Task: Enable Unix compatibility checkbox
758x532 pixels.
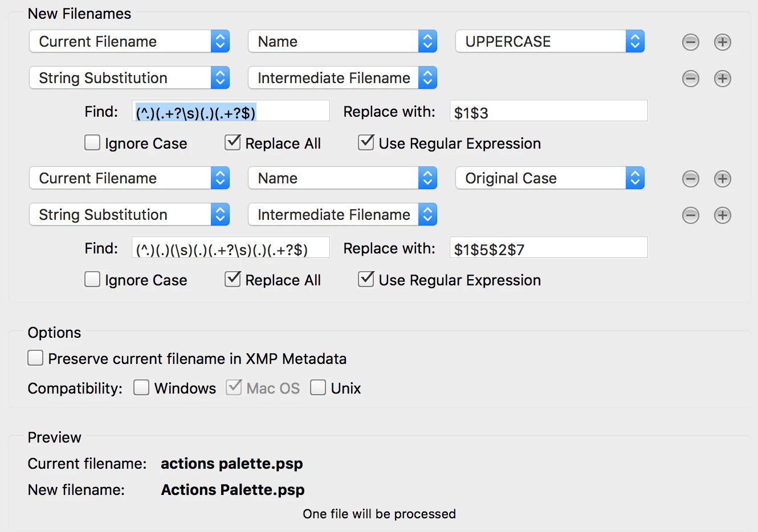Action: tap(318, 387)
